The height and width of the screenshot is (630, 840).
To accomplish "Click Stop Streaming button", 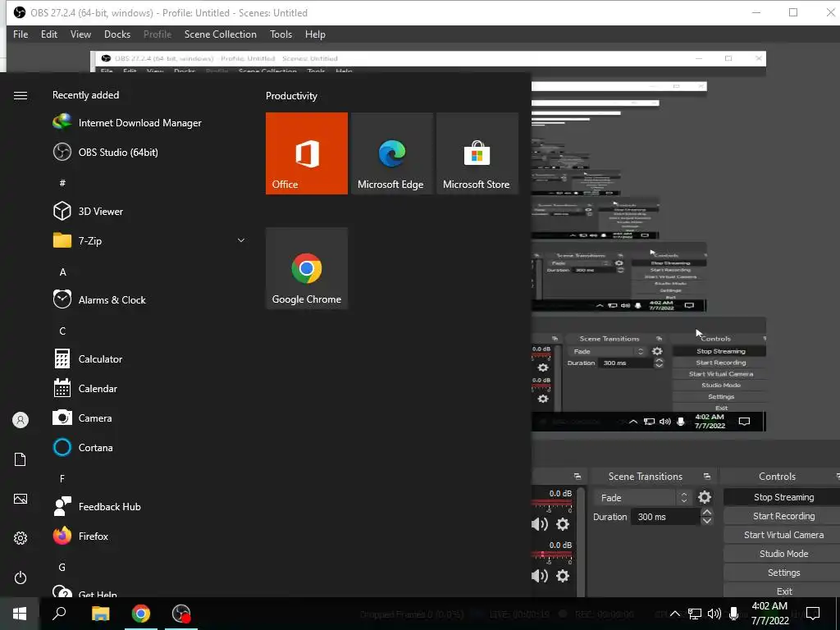I will (783, 497).
